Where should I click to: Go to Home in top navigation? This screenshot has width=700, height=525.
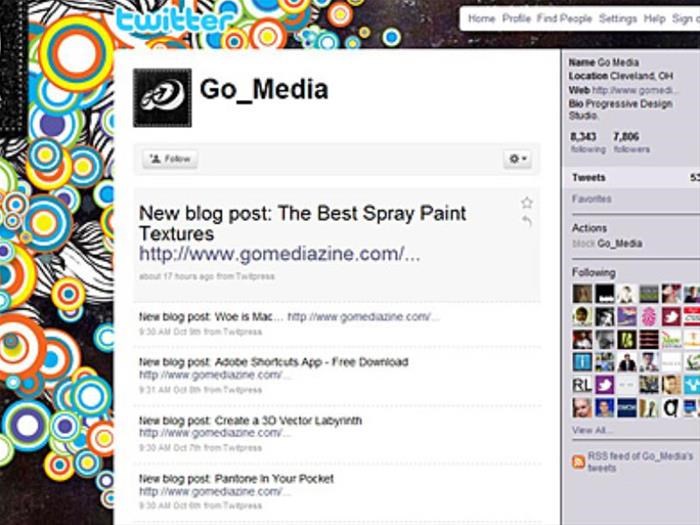point(481,19)
